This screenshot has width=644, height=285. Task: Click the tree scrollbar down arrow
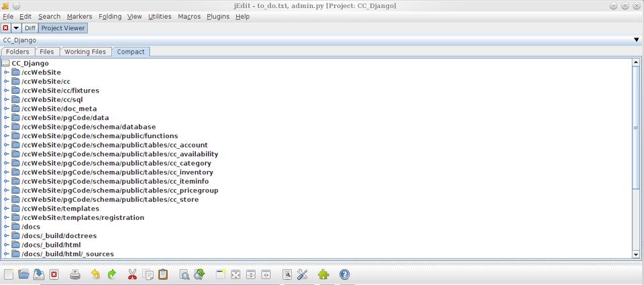pyautogui.click(x=636, y=255)
